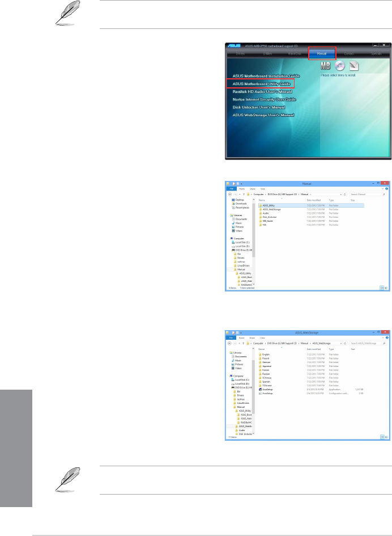The width and height of the screenshot is (392, 536).
Task: Click the MB motherboard info icon
Action: 326,66
